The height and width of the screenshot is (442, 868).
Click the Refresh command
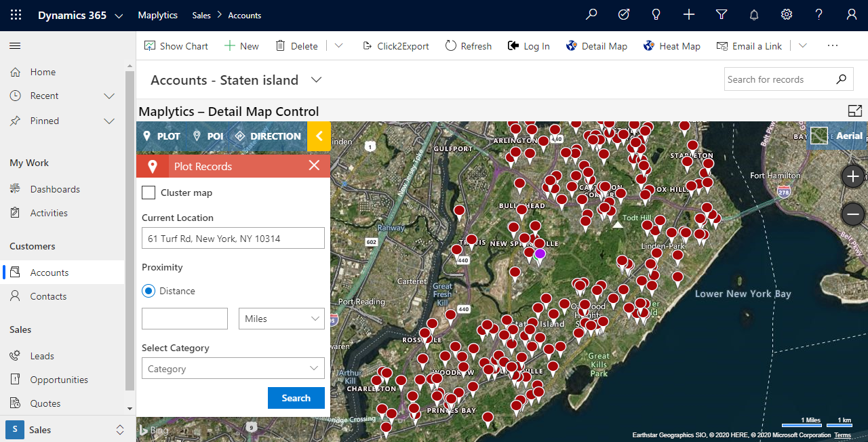(x=469, y=46)
